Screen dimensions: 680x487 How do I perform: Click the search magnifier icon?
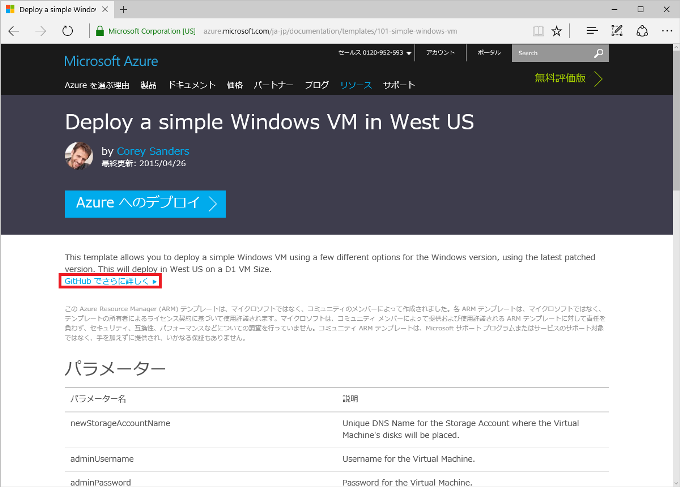coord(598,53)
